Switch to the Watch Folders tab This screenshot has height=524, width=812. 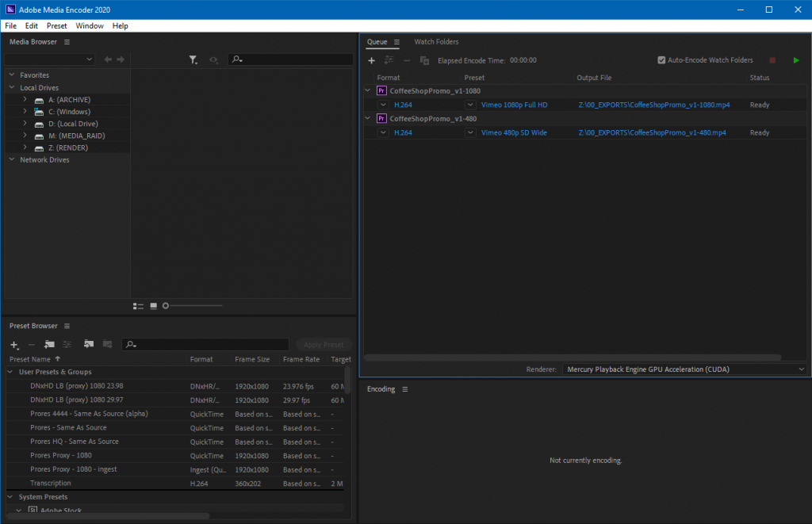pyautogui.click(x=436, y=42)
